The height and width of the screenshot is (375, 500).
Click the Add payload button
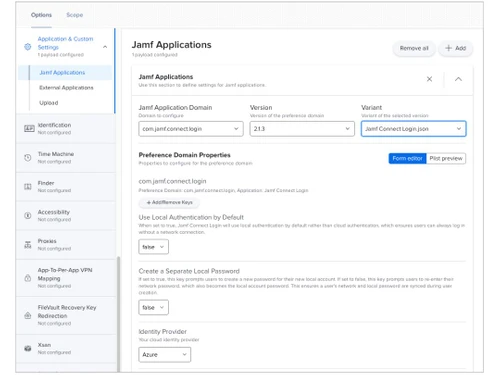455,48
